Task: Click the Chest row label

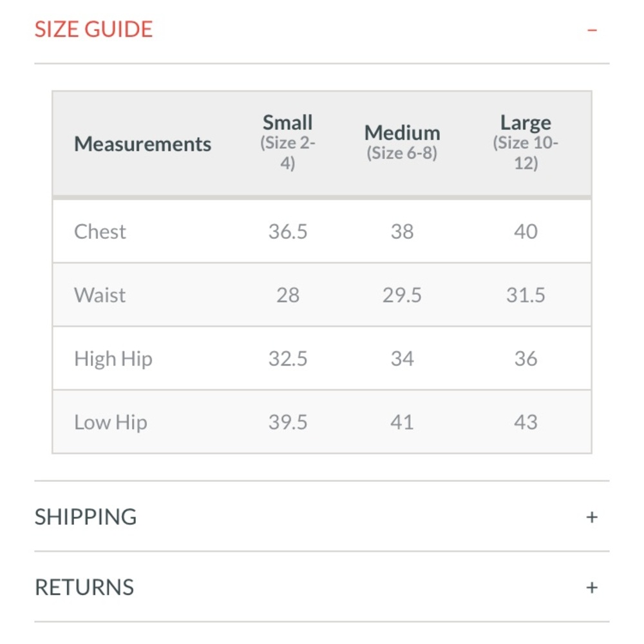Action: [100, 232]
